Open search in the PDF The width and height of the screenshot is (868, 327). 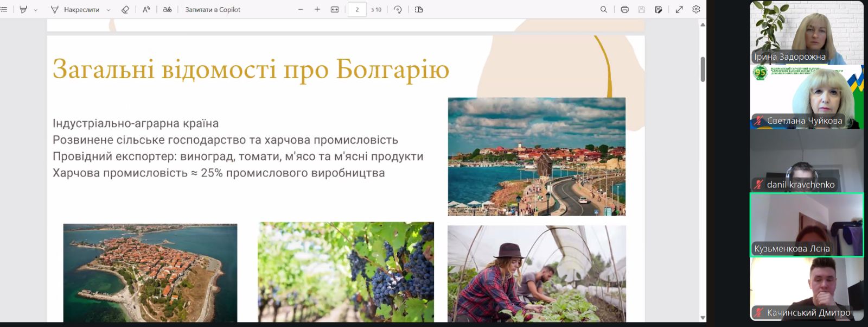click(x=603, y=9)
